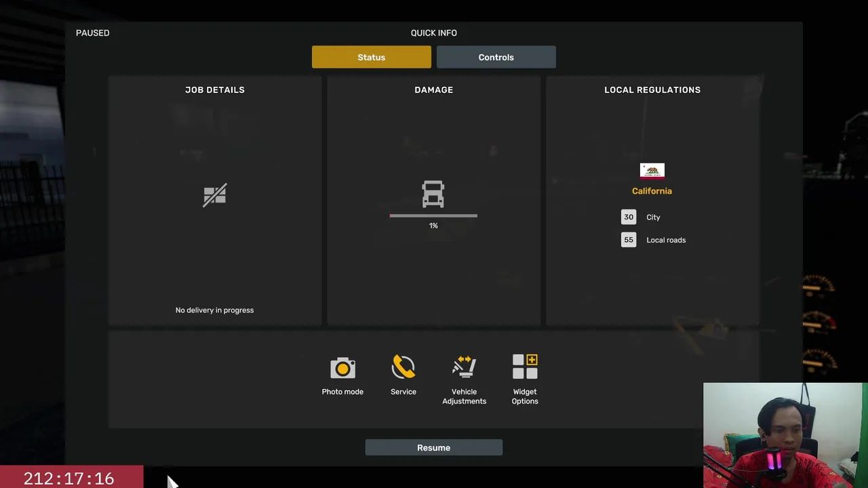The image size is (868, 488).
Task: Call Service with the phone icon
Action: click(403, 367)
